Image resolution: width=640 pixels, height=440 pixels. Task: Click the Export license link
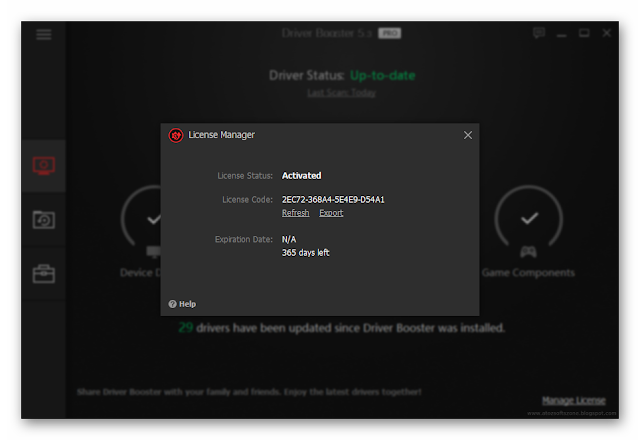[331, 213]
